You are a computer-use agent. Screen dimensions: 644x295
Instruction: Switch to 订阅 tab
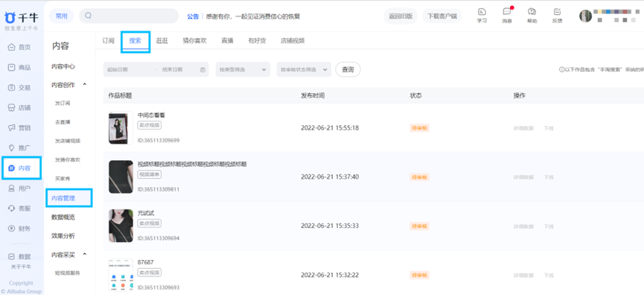108,41
